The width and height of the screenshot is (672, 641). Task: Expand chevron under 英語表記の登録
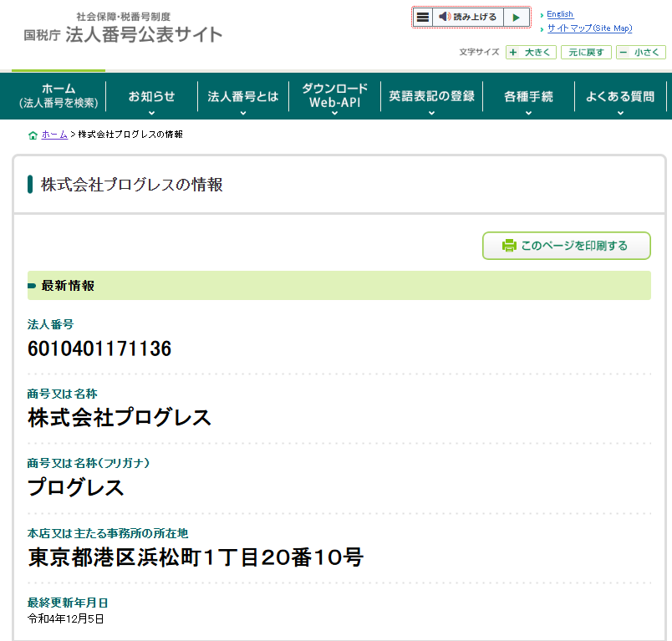pyautogui.click(x=431, y=113)
